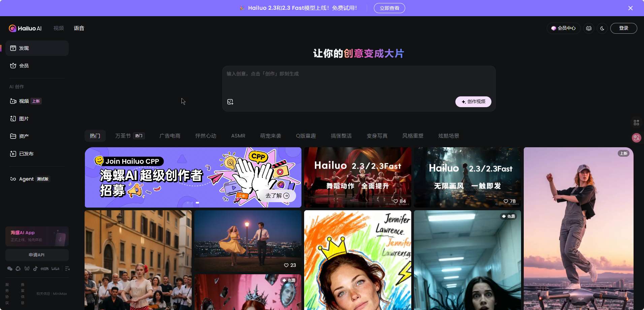Open 资产 assets in the sidebar
644x310 pixels.
click(24, 136)
